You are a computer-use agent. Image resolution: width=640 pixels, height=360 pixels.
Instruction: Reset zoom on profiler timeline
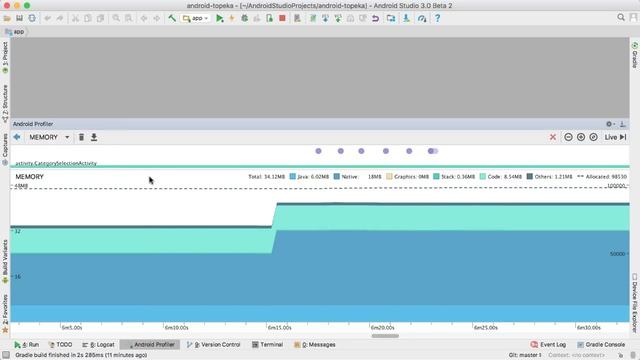(593, 137)
